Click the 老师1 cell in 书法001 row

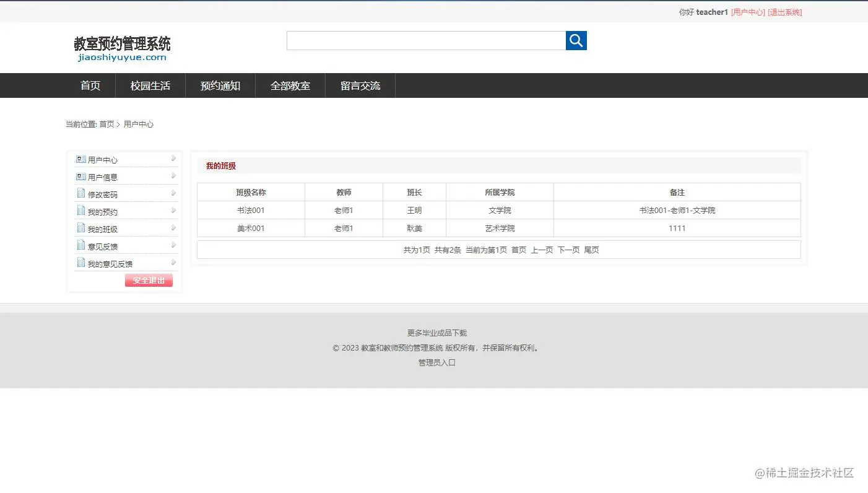344,210
